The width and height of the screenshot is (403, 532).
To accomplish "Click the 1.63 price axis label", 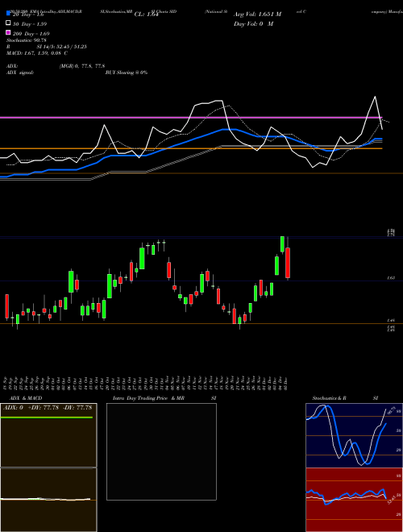I will tap(391, 278).
